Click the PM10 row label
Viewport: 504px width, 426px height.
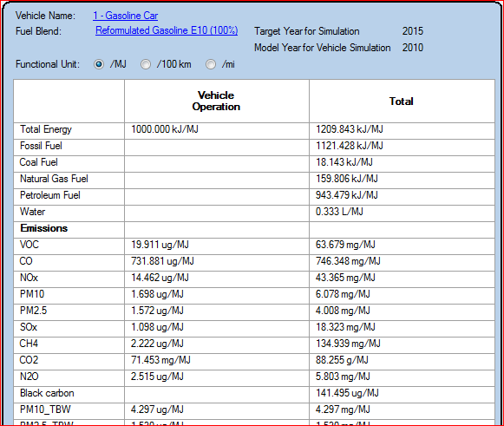tap(32, 294)
